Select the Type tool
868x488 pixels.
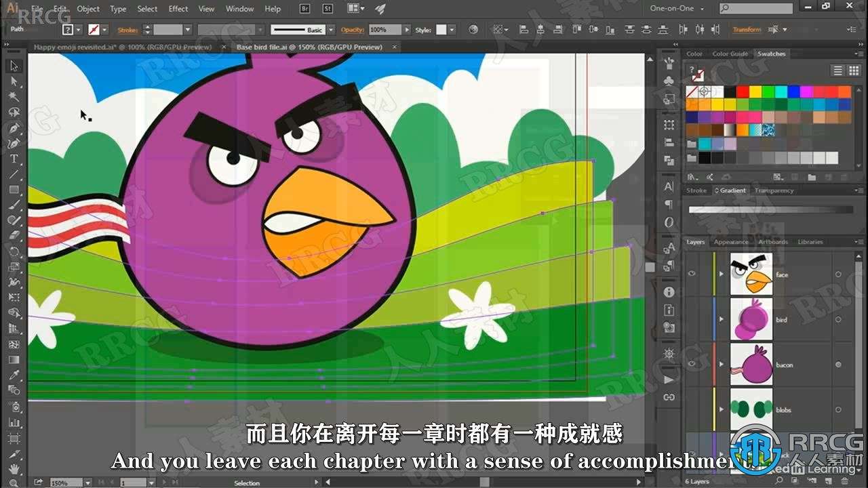(x=14, y=159)
